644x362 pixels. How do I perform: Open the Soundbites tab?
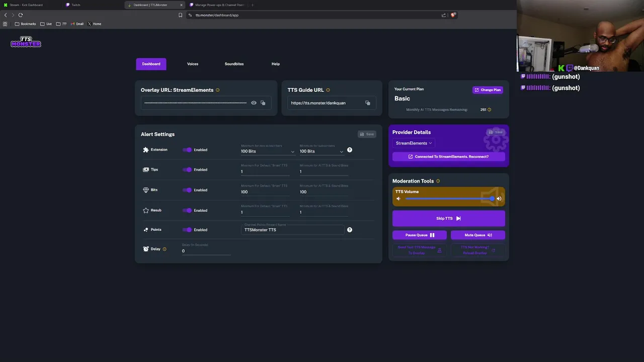(x=234, y=64)
